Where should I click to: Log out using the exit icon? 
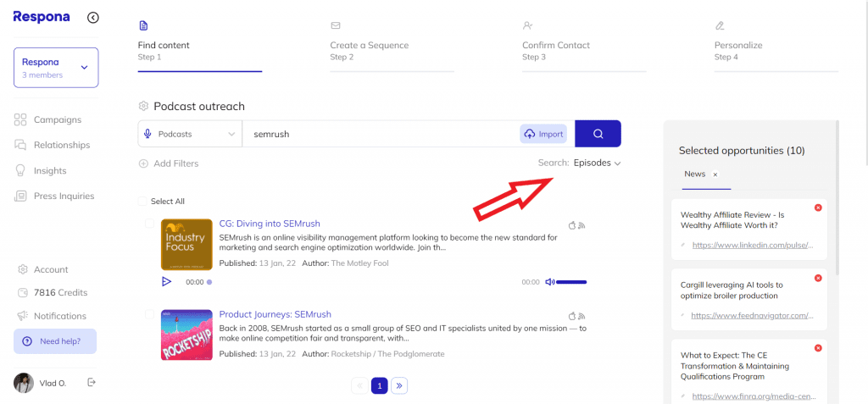tap(92, 382)
